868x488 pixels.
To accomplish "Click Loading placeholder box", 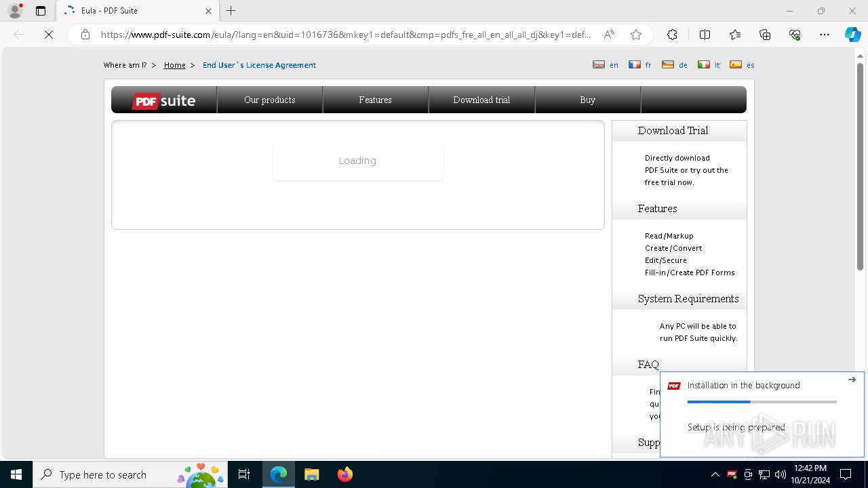I will pos(357,161).
